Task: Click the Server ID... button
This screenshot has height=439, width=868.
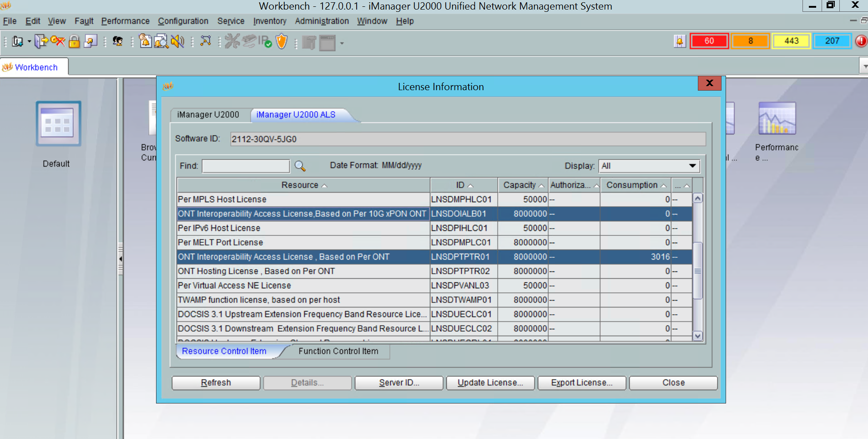Action: (399, 383)
